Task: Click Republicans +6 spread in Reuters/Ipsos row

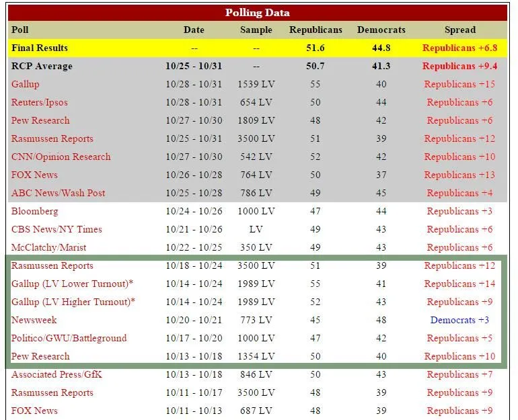Action: [x=459, y=102]
